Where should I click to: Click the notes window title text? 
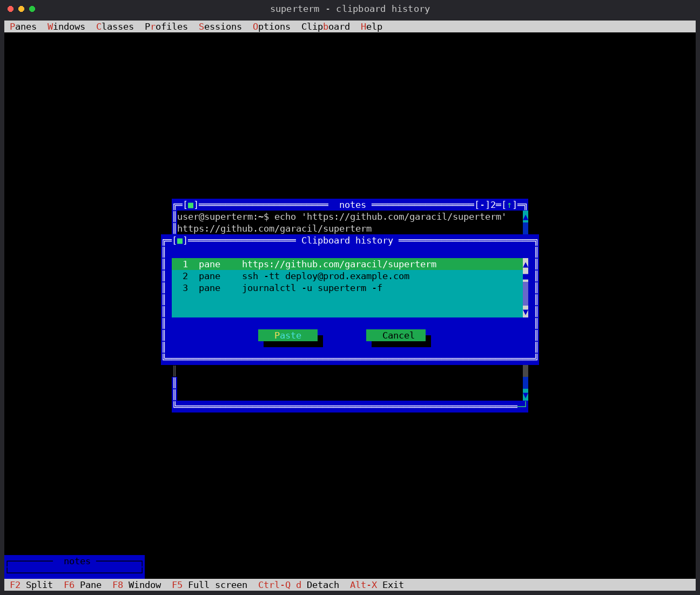[353, 205]
